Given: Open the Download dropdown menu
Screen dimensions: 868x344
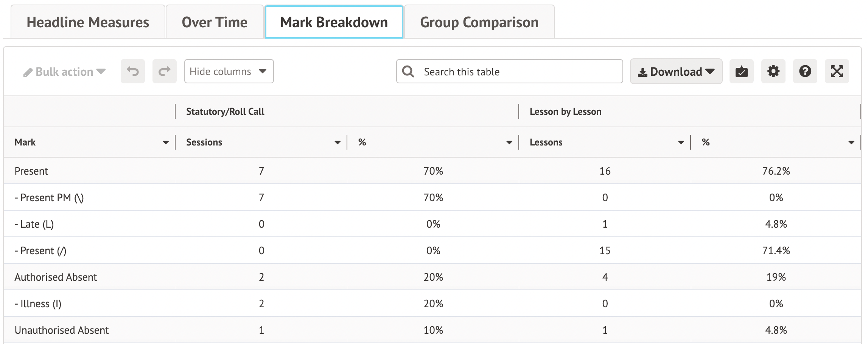Looking at the screenshot, I should point(676,72).
